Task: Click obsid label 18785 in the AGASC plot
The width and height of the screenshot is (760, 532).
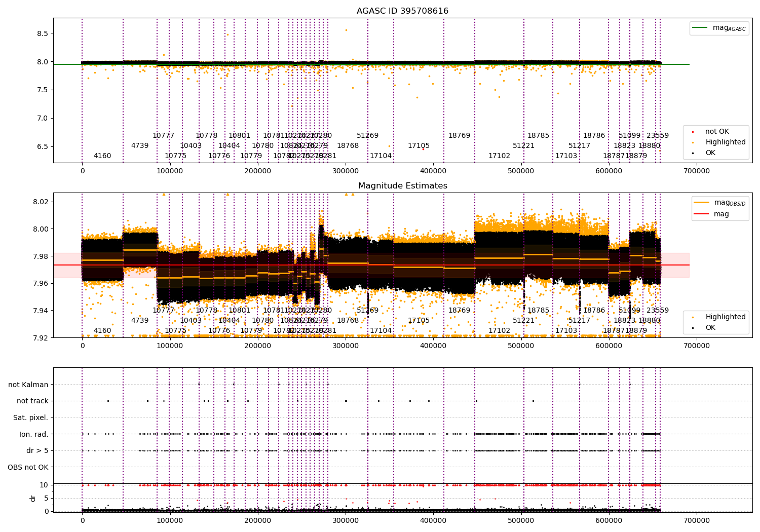Action: tap(539, 136)
